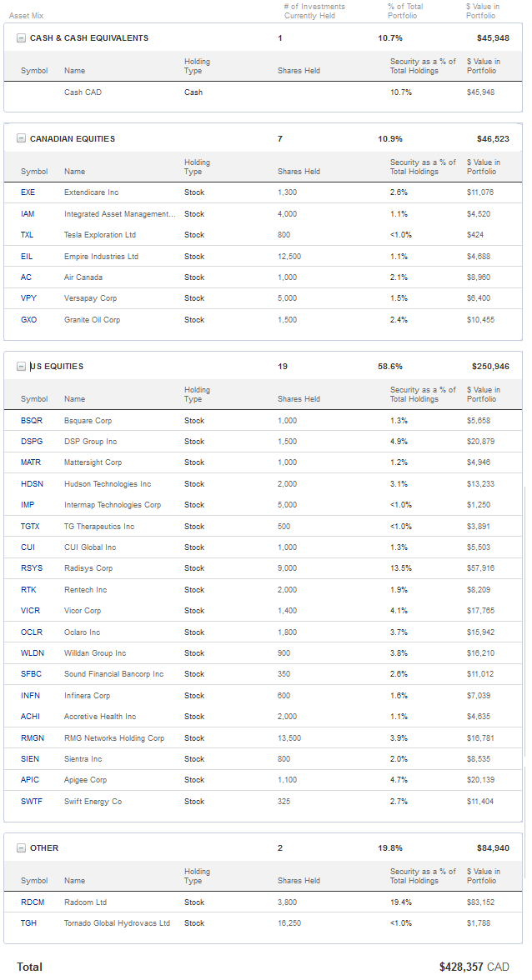This screenshot has height=980, width=532.
Task: Click the DSPG symbol link
Action: (x=31, y=442)
